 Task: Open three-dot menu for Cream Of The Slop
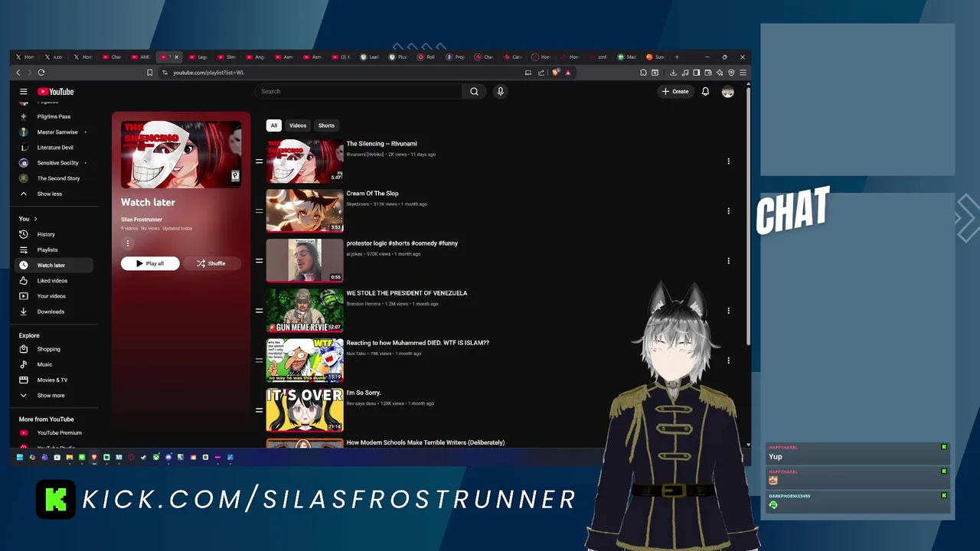[728, 211]
